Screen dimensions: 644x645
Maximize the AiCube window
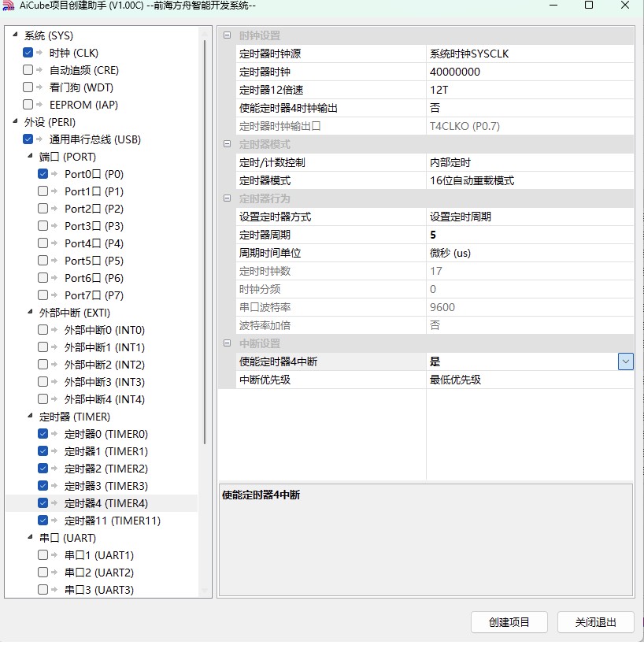coord(589,6)
